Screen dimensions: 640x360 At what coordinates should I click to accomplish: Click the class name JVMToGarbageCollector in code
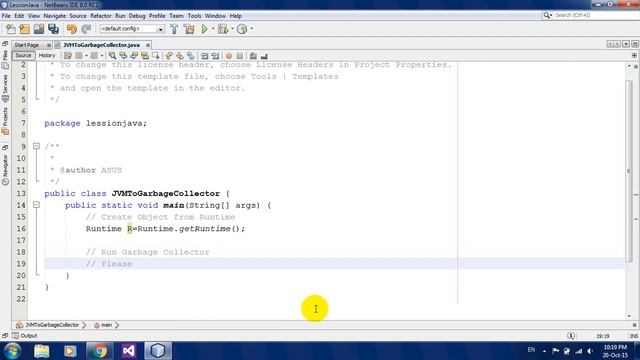click(166, 193)
